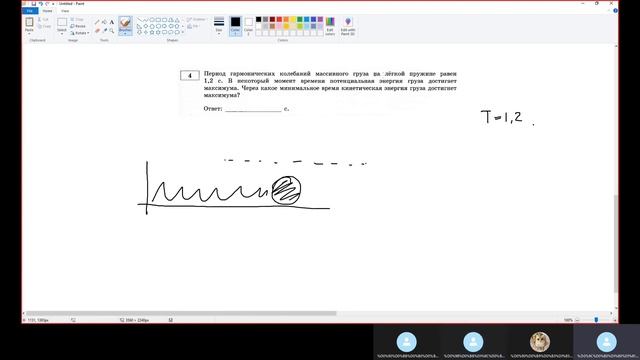Pick the Curve shape

pyautogui.click(x=146, y=20)
